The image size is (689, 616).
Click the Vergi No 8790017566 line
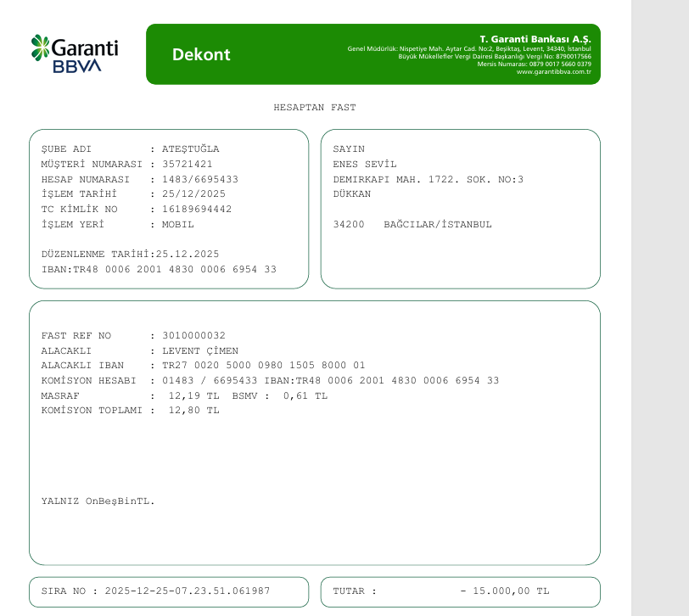(x=495, y=56)
